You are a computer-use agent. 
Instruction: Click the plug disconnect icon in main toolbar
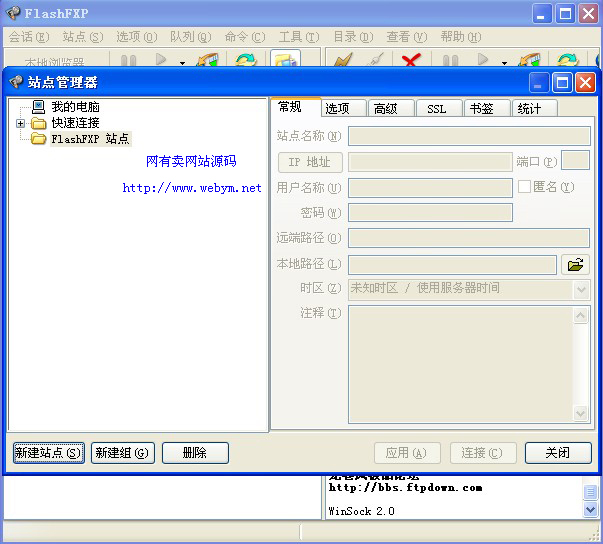375,60
